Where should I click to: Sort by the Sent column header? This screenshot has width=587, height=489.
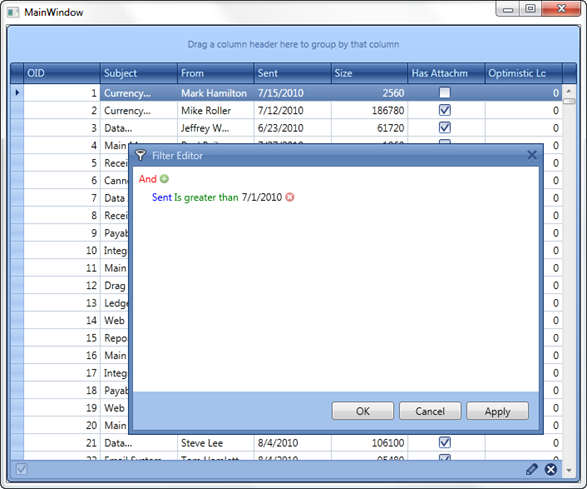tap(293, 73)
